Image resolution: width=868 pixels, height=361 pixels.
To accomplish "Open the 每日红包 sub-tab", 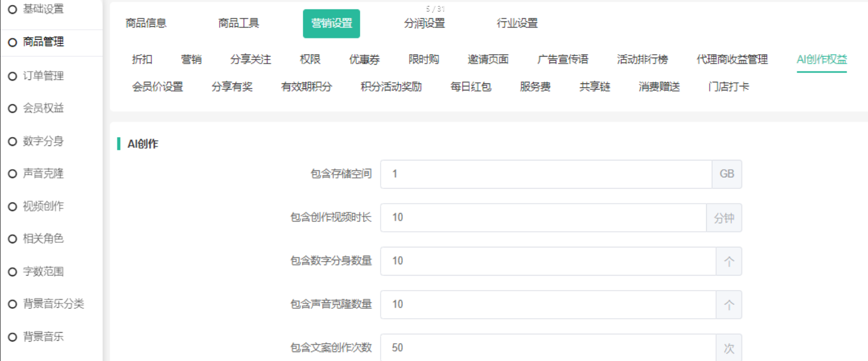I will point(470,87).
